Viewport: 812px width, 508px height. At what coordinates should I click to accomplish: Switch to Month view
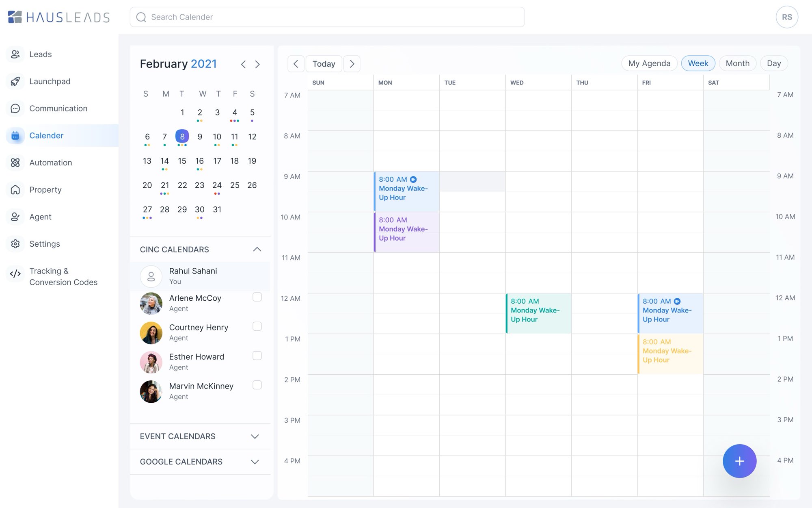click(x=737, y=63)
